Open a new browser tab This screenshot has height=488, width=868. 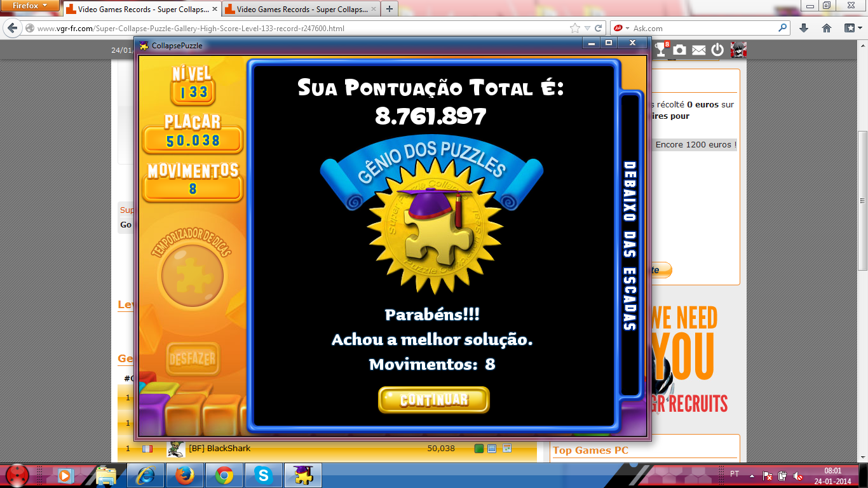pos(389,9)
